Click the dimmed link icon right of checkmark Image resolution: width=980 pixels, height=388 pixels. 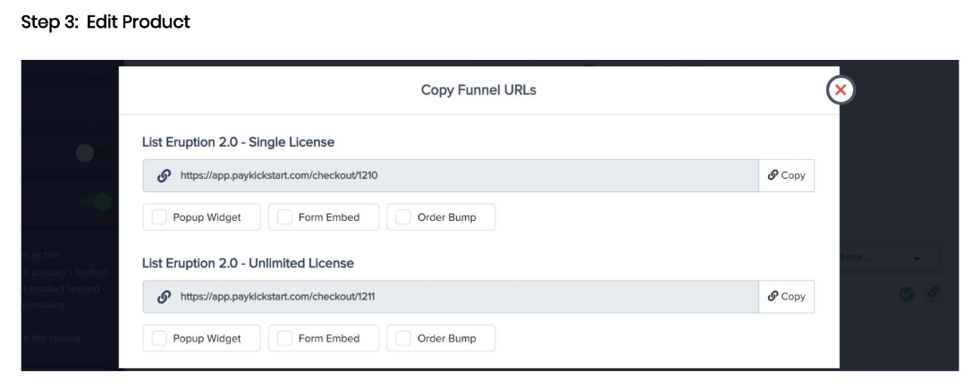933,292
